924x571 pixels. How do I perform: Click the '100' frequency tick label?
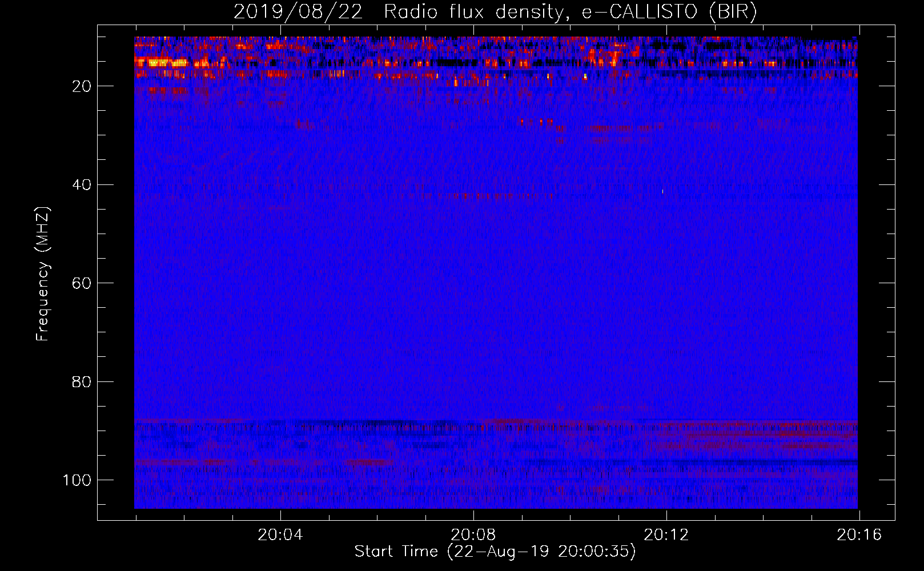click(x=77, y=480)
